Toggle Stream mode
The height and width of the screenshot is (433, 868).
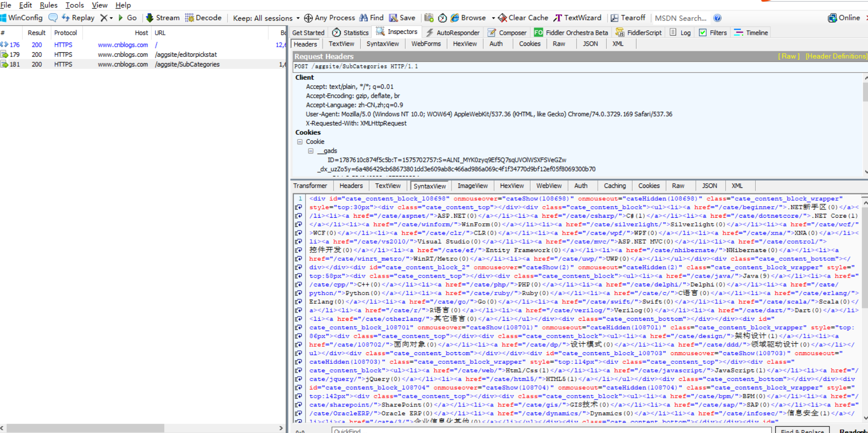point(163,18)
